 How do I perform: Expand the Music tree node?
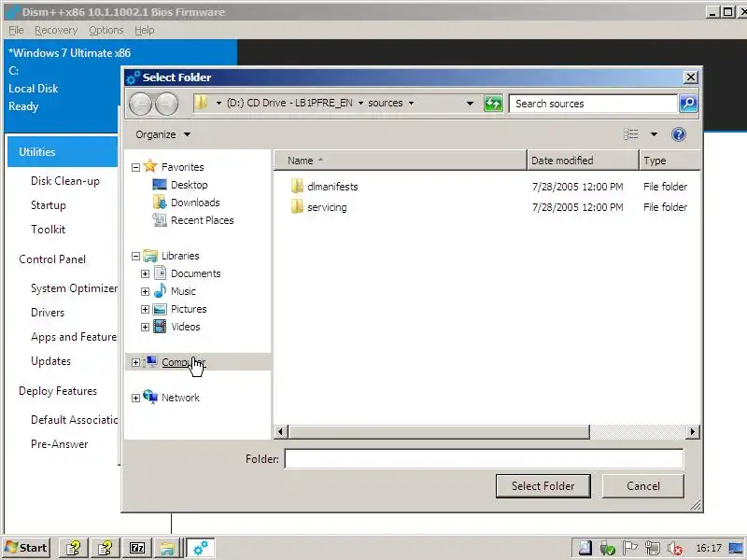tap(146, 291)
